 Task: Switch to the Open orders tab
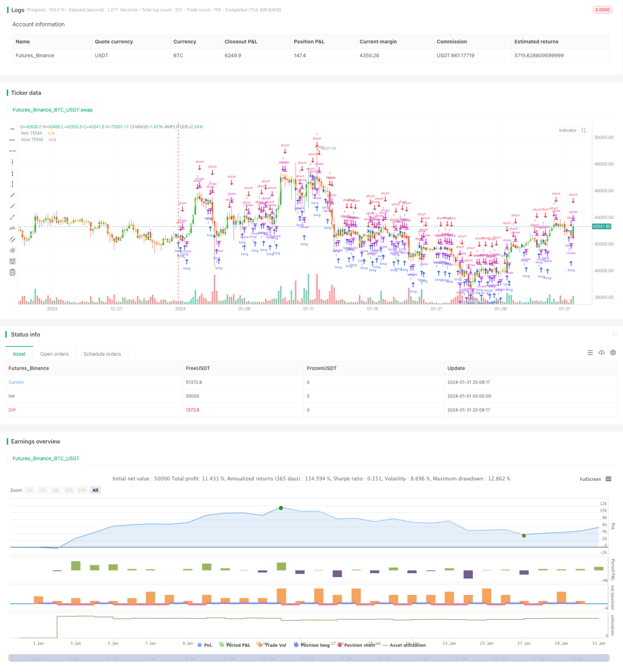click(55, 354)
